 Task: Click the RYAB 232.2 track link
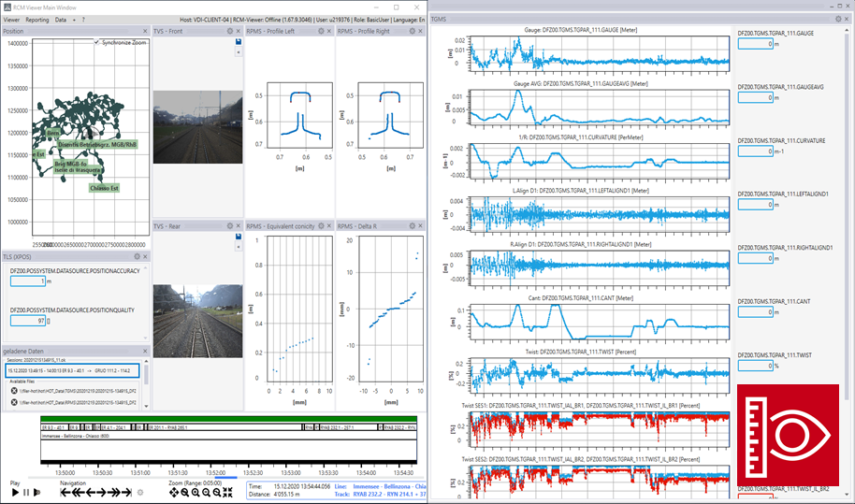tap(389, 495)
